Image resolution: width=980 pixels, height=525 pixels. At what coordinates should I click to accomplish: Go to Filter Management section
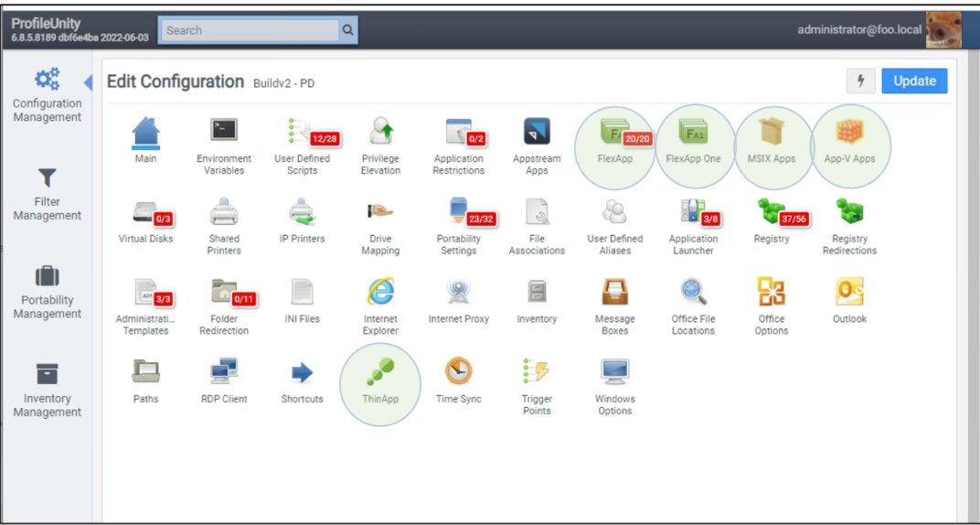point(48,195)
